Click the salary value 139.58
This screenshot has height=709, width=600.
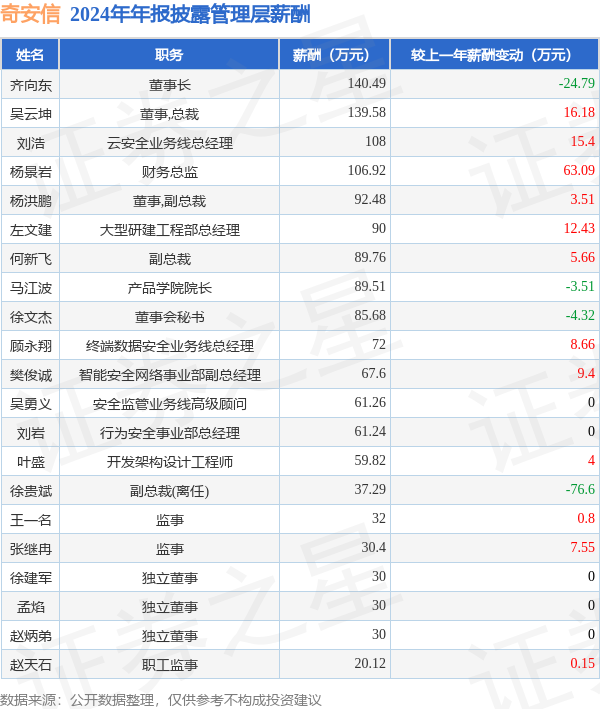coord(367,112)
